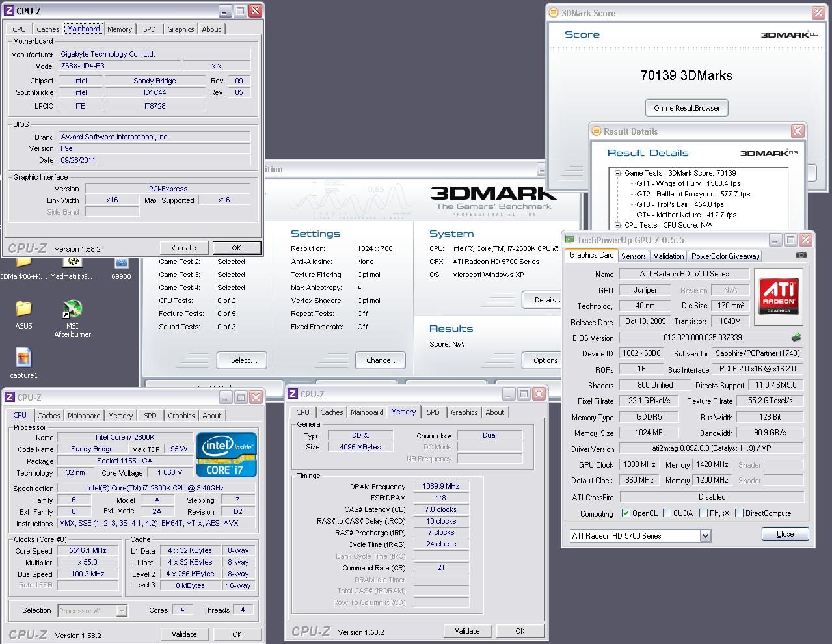This screenshot has height=644, width=832.
Task: Open PowerColor Giveaway tab in GPU-Z
Action: pos(725,256)
